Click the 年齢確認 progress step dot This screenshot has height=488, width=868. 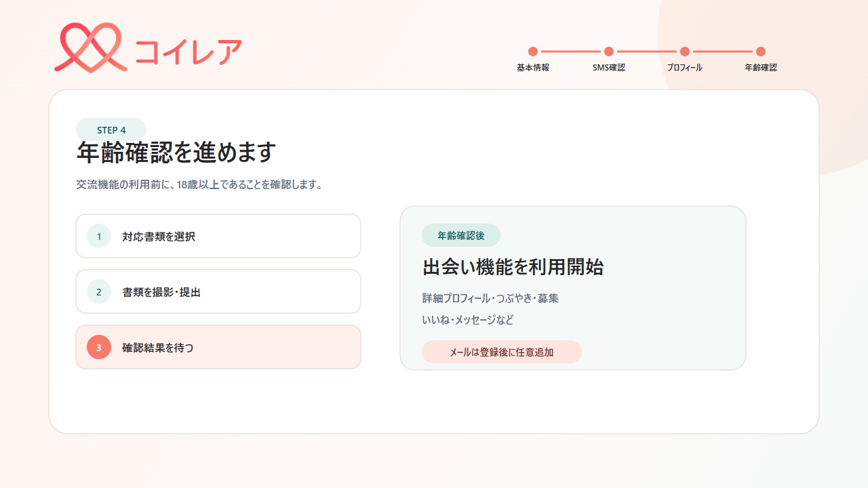(x=761, y=52)
